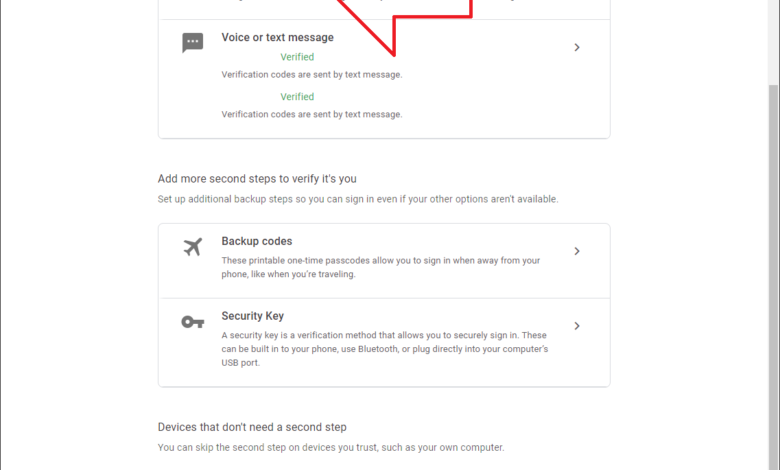The width and height of the screenshot is (780, 470).
Task: Click the key icon beside Security Key
Action: click(193, 321)
